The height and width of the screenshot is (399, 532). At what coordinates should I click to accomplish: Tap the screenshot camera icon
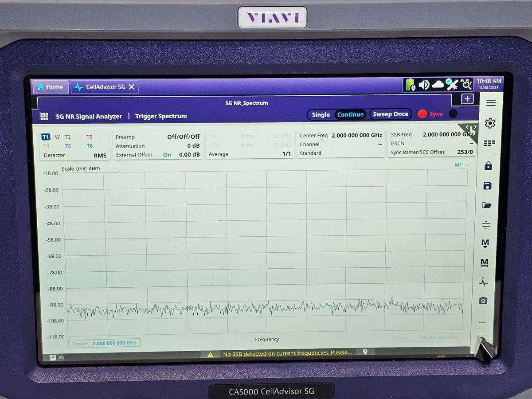[x=483, y=301]
